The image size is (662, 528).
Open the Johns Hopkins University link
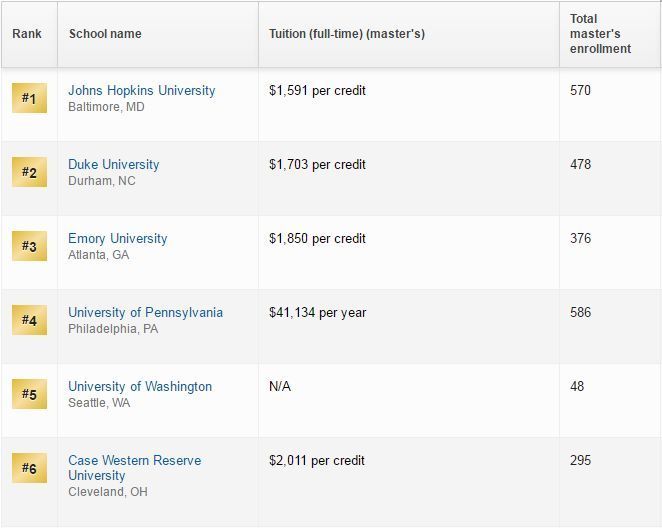[142, 90]
